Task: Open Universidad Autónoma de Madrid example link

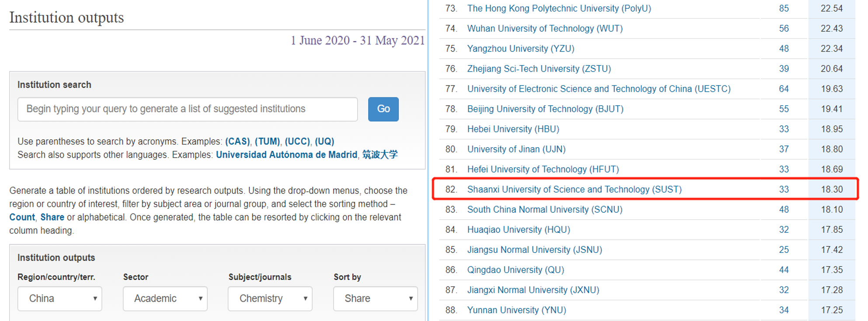Action: [x=286, y=155]
